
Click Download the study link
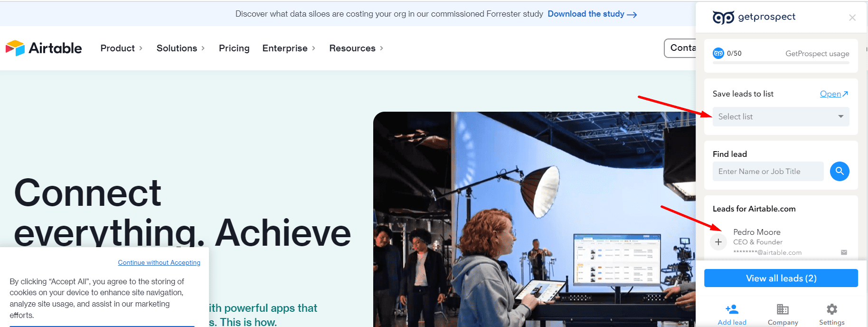point(592,14)
